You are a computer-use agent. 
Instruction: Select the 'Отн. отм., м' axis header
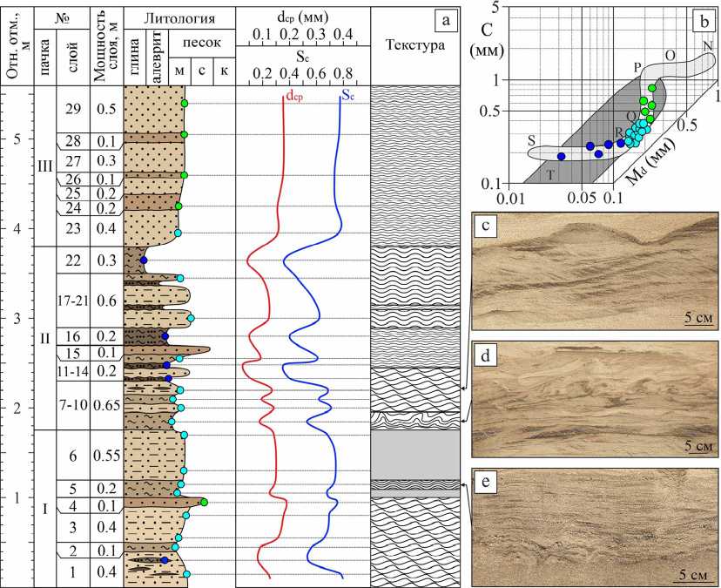[17, 44]
